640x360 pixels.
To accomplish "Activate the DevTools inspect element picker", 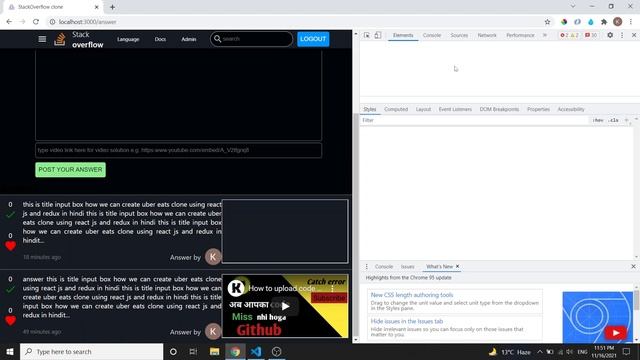I will 367,36.
